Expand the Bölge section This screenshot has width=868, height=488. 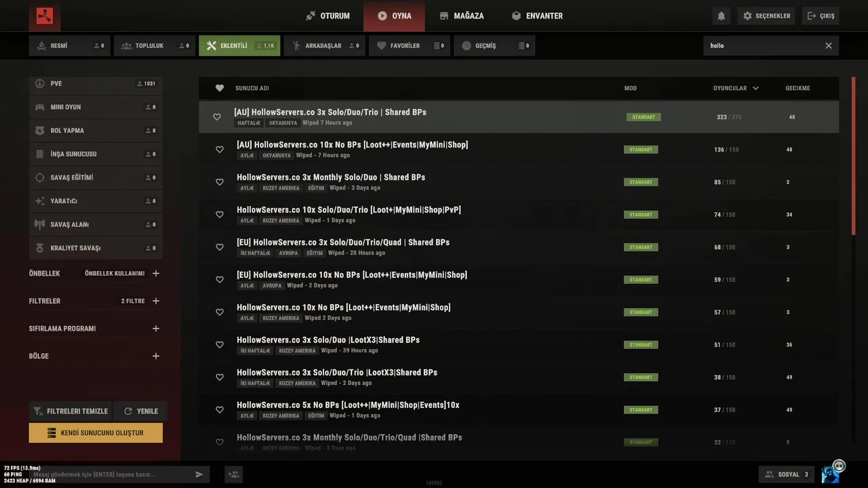(156, 356)
